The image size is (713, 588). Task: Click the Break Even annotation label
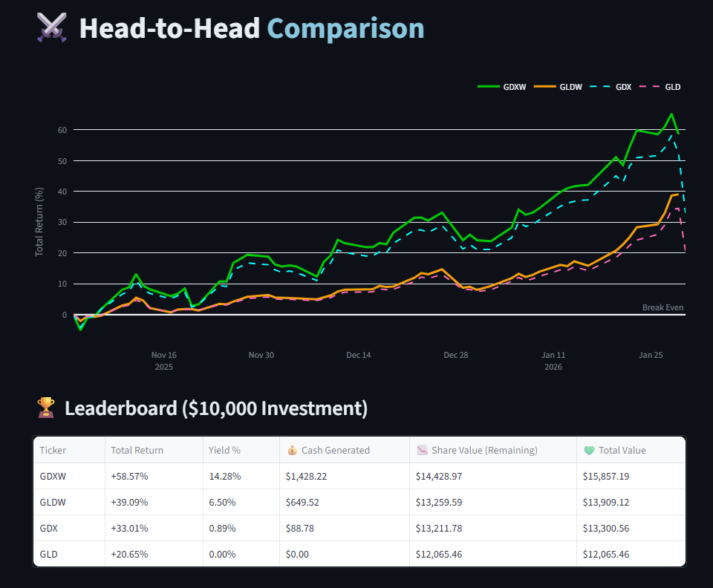(x=662, y=307)
